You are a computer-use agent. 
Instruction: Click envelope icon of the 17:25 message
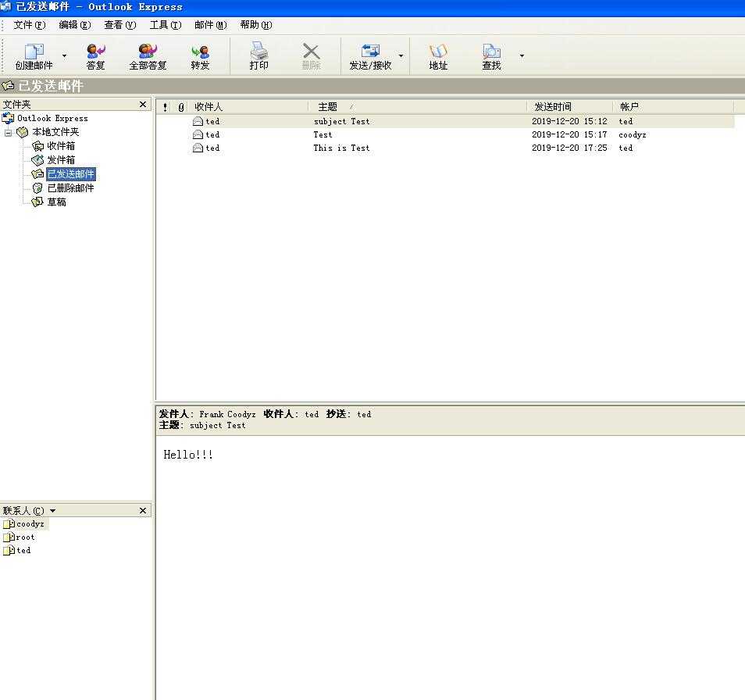[x=198, y=148]
